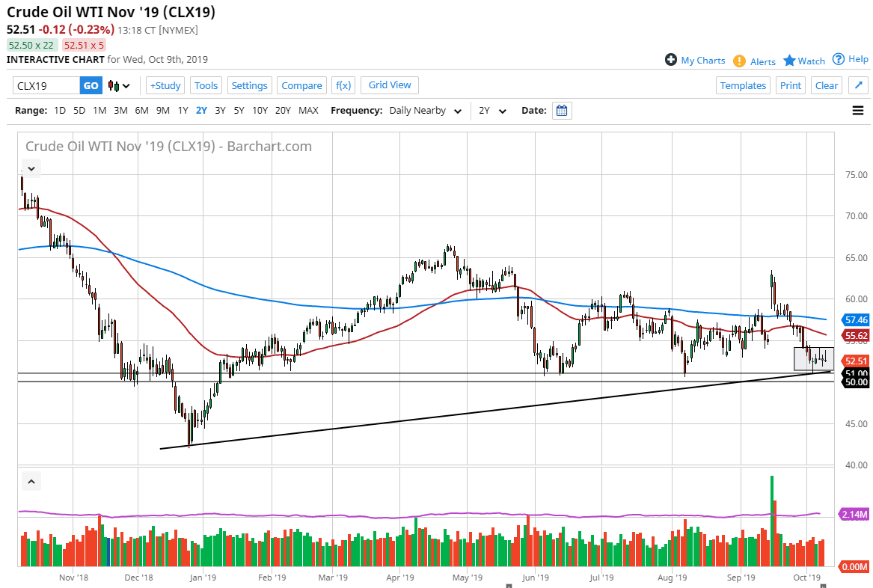This screenshot has width=873, height=588.
Task: Switch chart range to 1Y
Action: click(x=183, y=110)
